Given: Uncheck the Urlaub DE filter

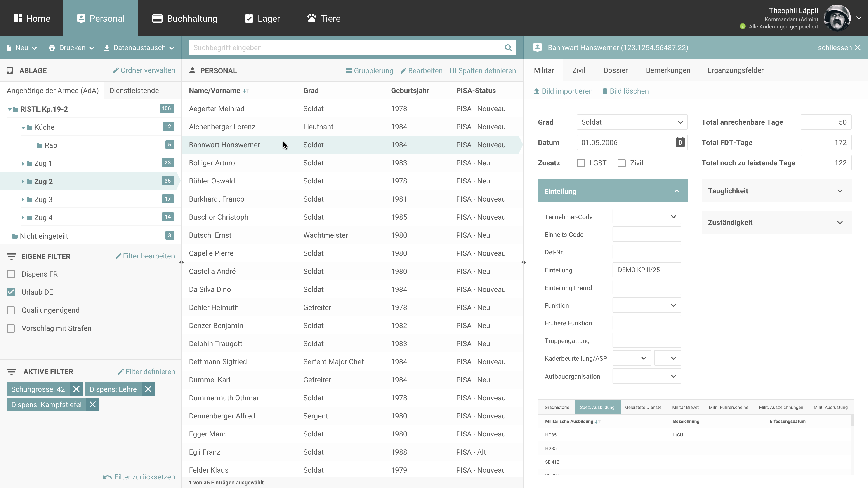Looking at the screenshot, I should pyautogui.click(x=11, y=292).
